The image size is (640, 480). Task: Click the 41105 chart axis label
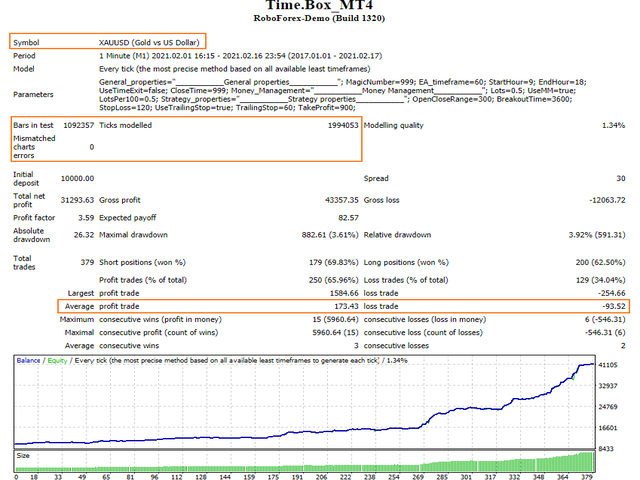pos(608,365)
